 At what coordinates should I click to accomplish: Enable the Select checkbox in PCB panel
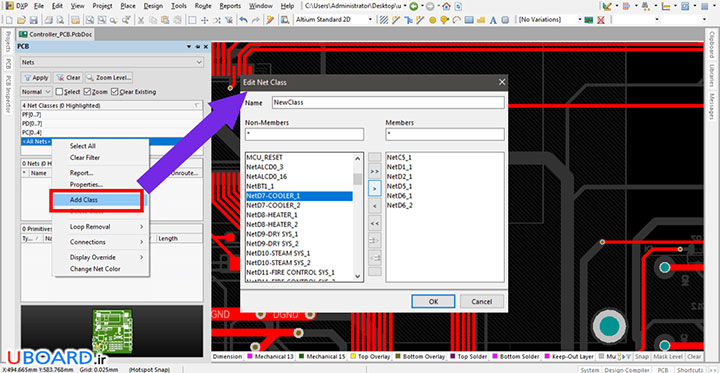59,92
